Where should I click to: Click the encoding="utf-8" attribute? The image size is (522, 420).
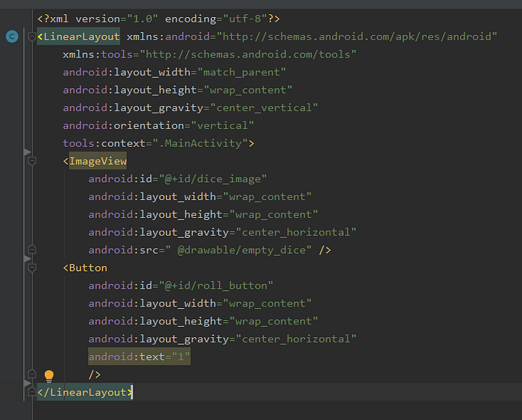coord(216,19)
